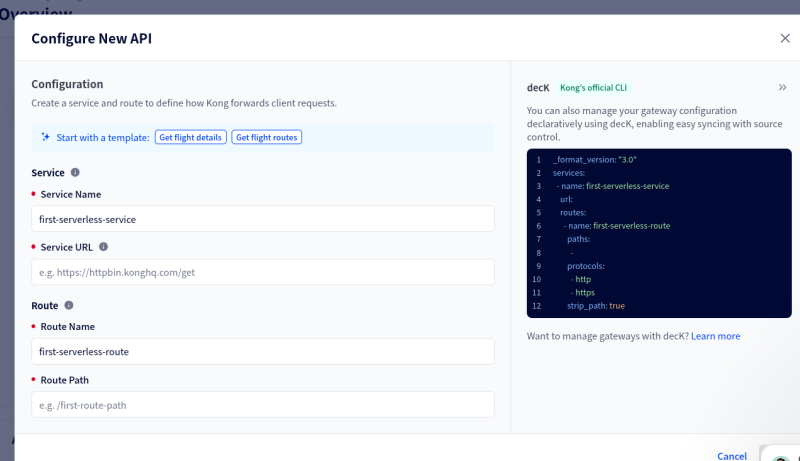Screen dimensions: 800x461
Task: Click the strip_path: true code line
Action: pyautogui.click(x=596, y=306)
